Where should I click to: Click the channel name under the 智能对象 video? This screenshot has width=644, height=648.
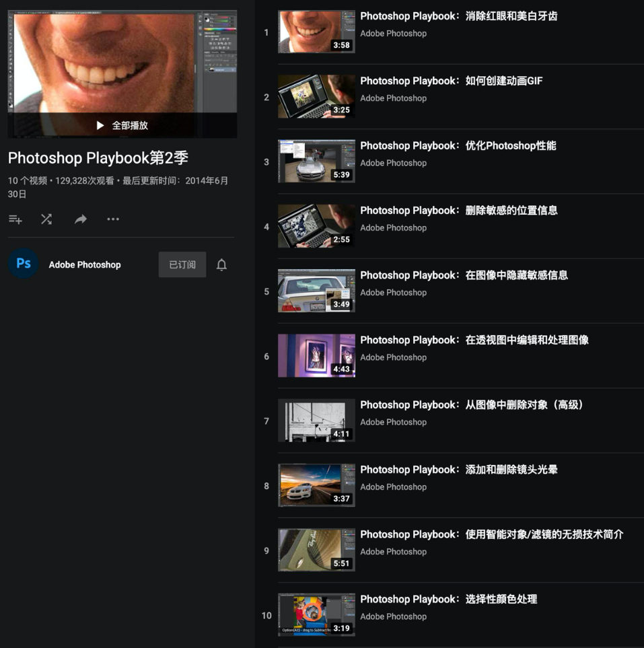click(x=394, y=552)
